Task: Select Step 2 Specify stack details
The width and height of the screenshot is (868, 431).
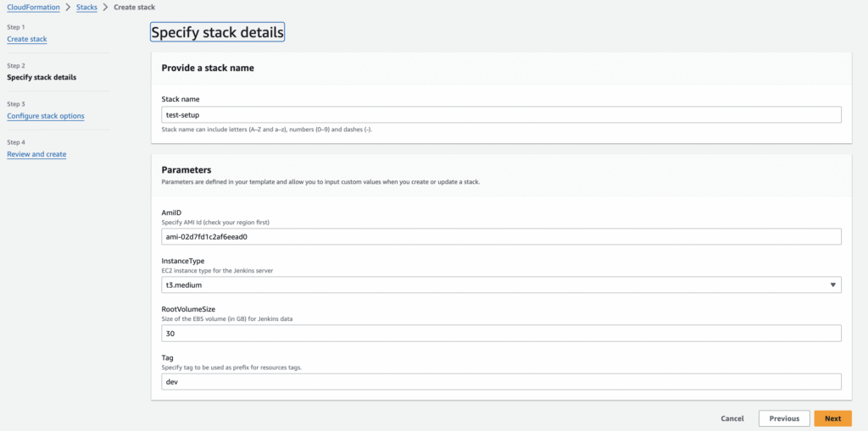Action: tap(42, 77)
